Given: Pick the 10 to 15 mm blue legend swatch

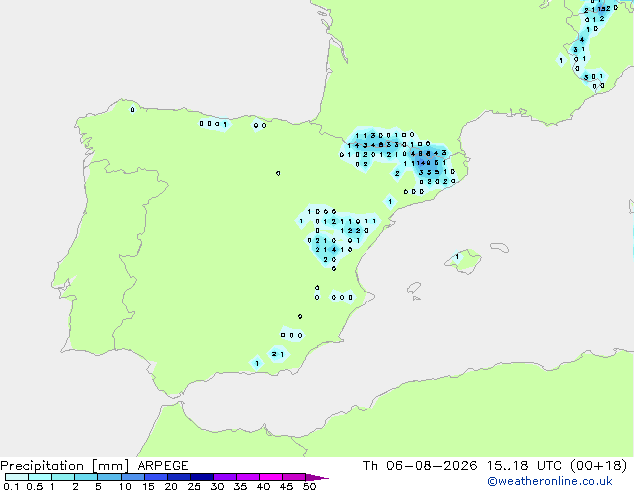Looking at the screenshot, I should click(x=133, y=477).
